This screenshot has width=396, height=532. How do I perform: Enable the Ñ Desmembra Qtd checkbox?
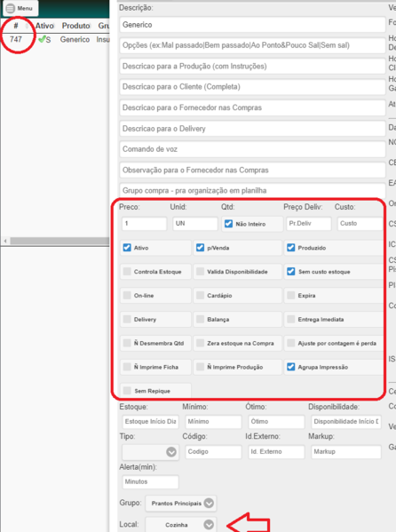click(127, 343)
